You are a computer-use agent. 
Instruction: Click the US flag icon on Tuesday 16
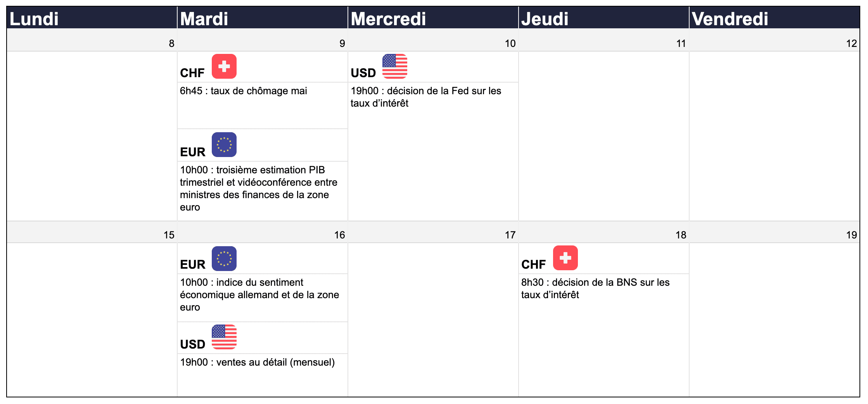[224, 337]
